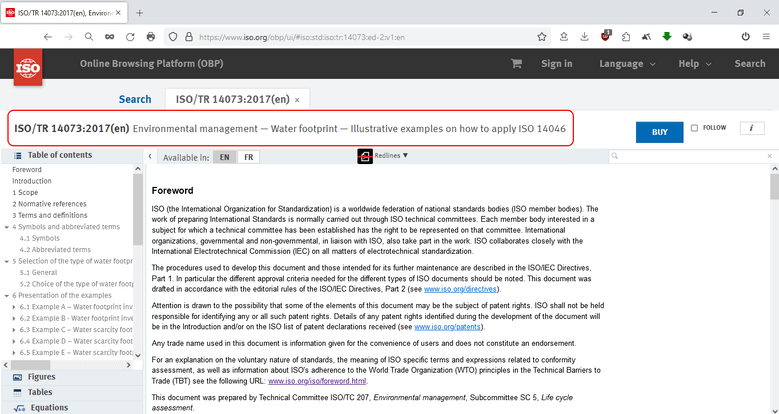This screenshot has width=779, height=414.
Task: Click the infinity-shaped toolbar icon
Action: click(x=109, y=37)
